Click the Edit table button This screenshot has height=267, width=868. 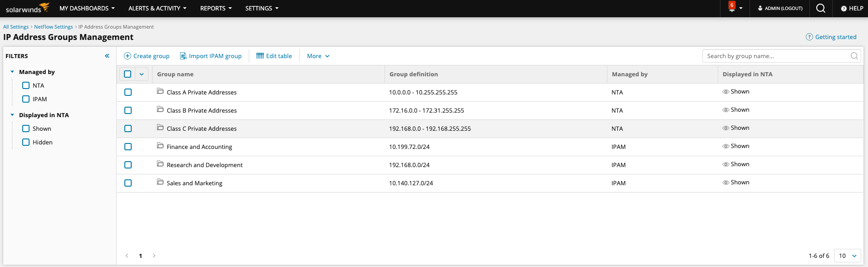click(x=274, y=56)
